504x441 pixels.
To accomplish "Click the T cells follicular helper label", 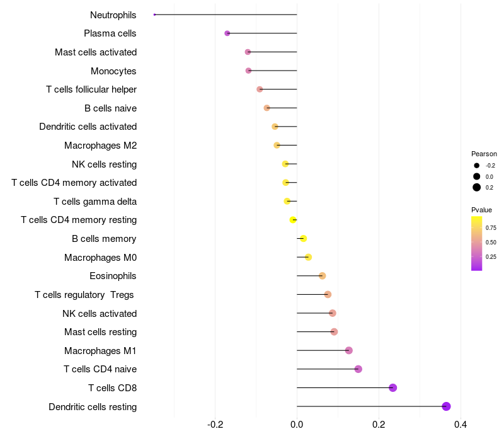I will pos(91,89).
